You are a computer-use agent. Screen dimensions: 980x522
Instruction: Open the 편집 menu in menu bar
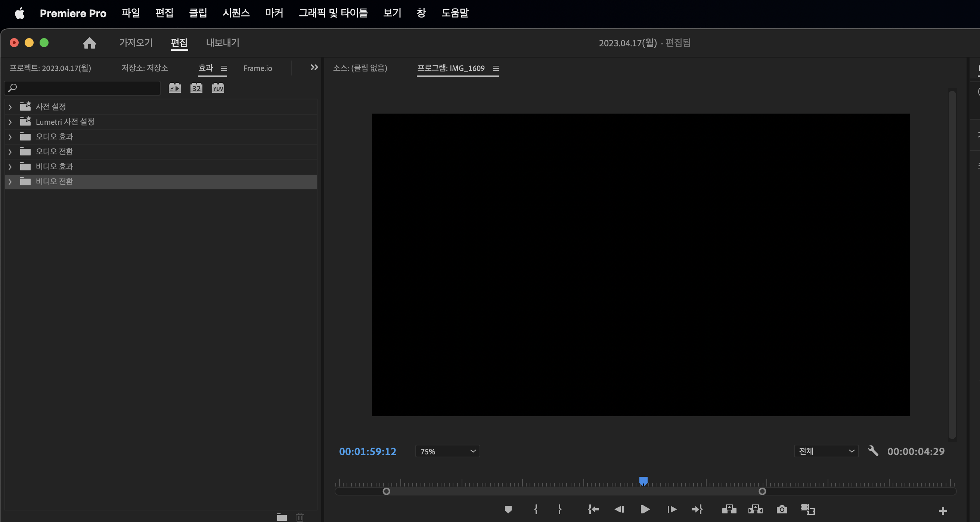pos(164,13)
